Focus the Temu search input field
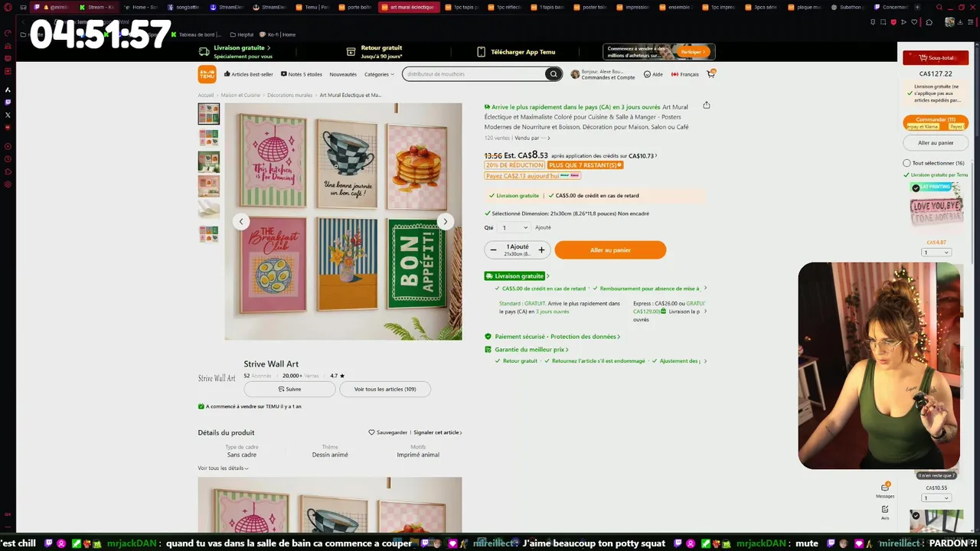Viewport: 980px width, 551px height. [x=474, y=74]
